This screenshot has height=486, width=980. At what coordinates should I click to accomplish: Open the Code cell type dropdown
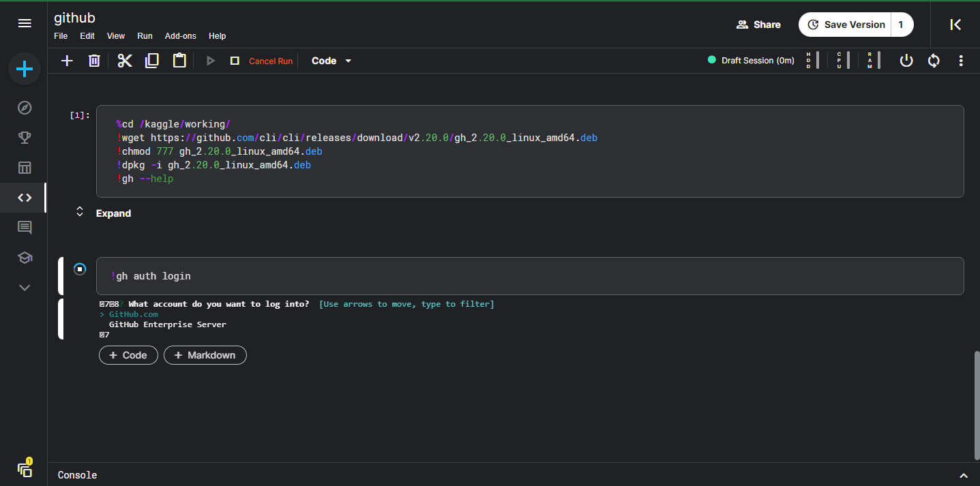point(331,61)
